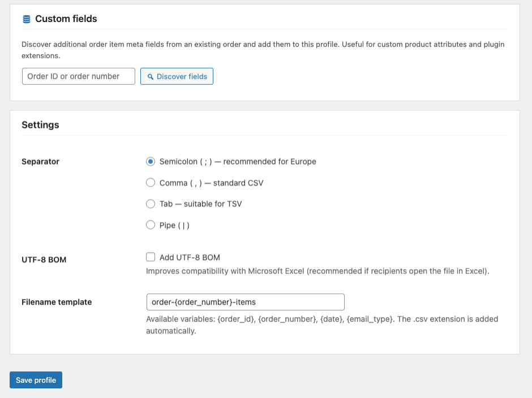532x398 pixels.
Task: Click the Filename template row label
Action: (57, 302)
